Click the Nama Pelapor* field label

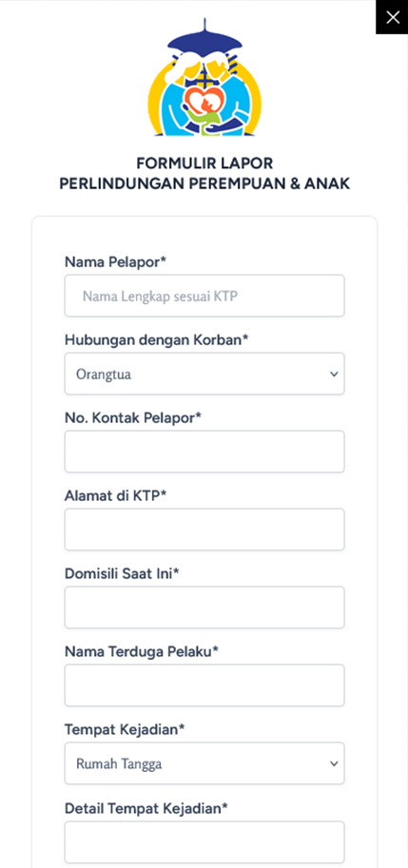(x=116, y=261)
